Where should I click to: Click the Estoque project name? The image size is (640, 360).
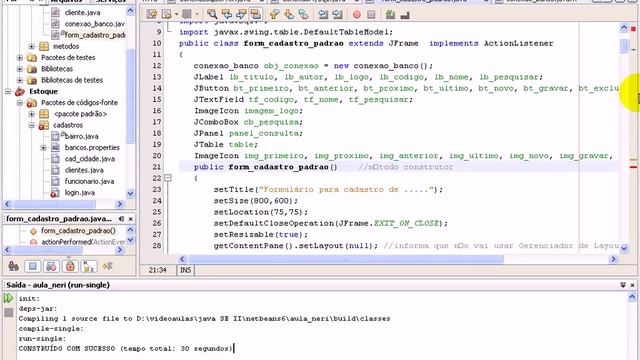pos(43,91)
